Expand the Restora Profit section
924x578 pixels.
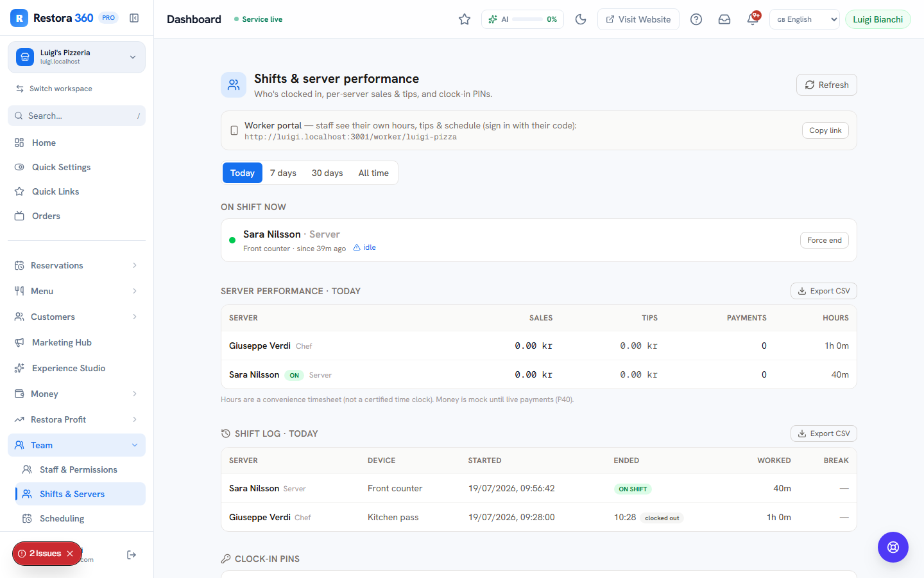click(x=76, y=419)
